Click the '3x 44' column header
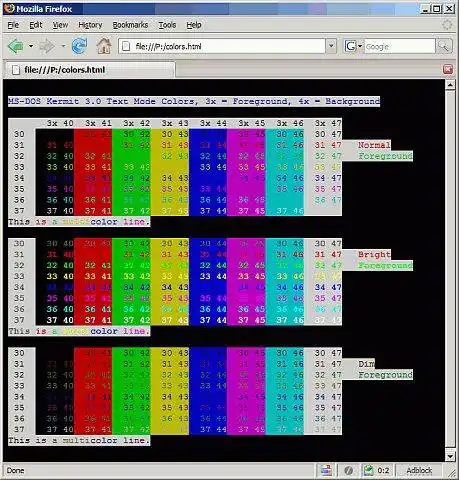This screenshot has height=480, width=459. tap(213, 123)
